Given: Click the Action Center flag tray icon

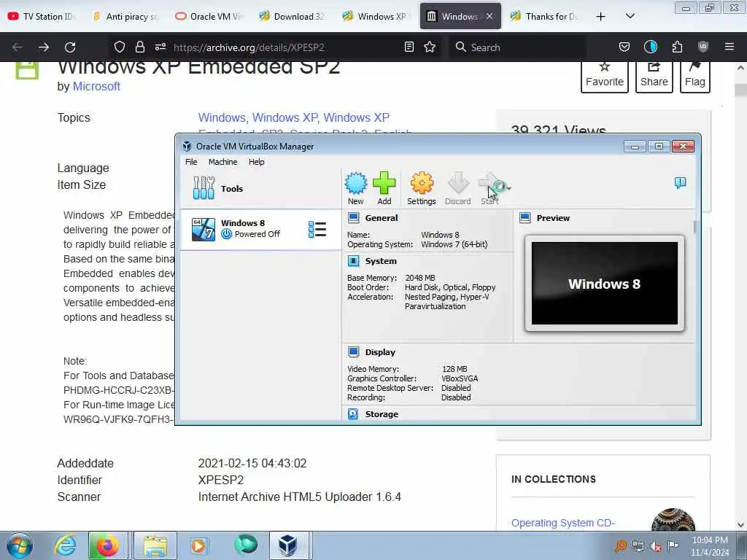Looking at the screenshot, I should pos(673,546).
